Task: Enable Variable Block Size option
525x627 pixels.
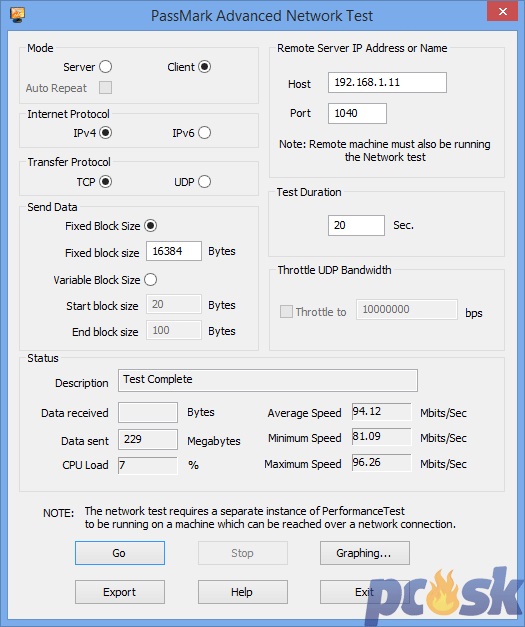Action: click(151, 280)
